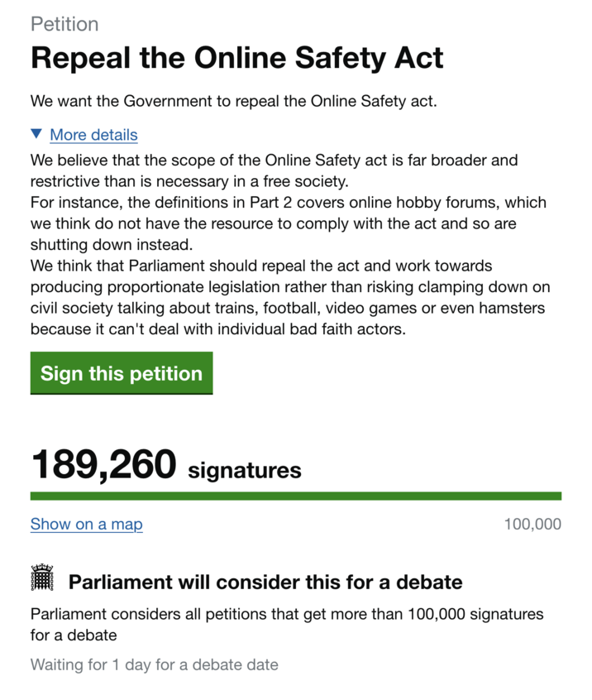Open the Show on a map link
Screen dimensions: 592x700
(86, 525)
